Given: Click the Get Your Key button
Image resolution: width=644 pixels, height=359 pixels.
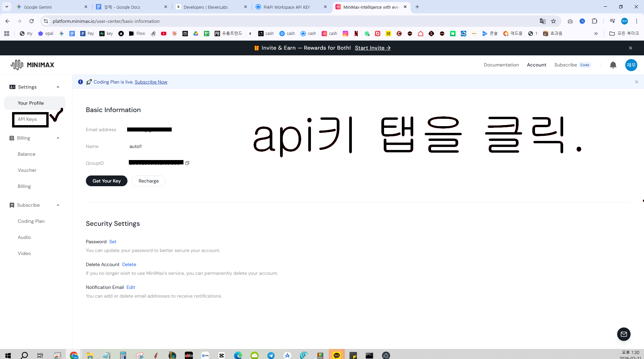Looking at the screenshot, I should click(107, 181).
